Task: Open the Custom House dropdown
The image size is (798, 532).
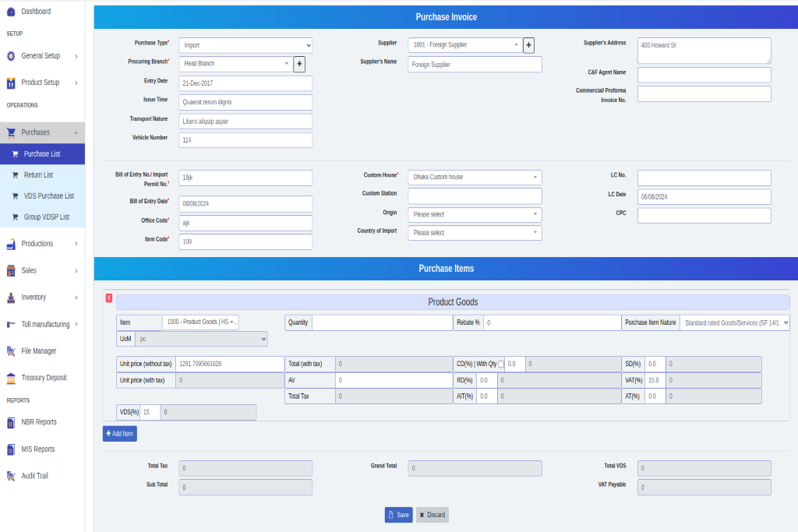Action: (475, 178)
